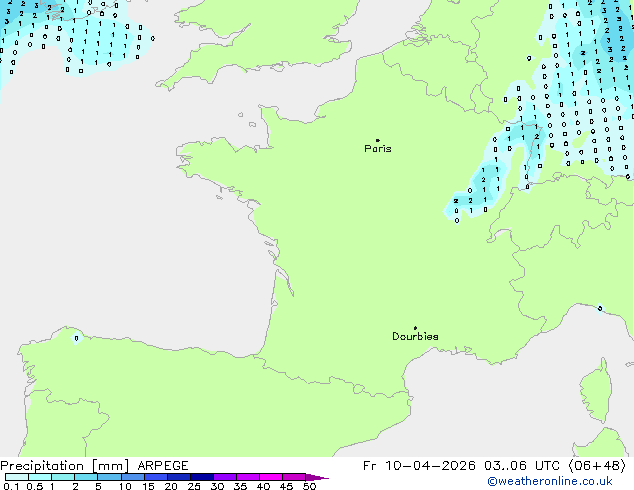634x490 pixels.
Task: Click the weatheronline.co.uk copyright link
Action: click(550, 481)
